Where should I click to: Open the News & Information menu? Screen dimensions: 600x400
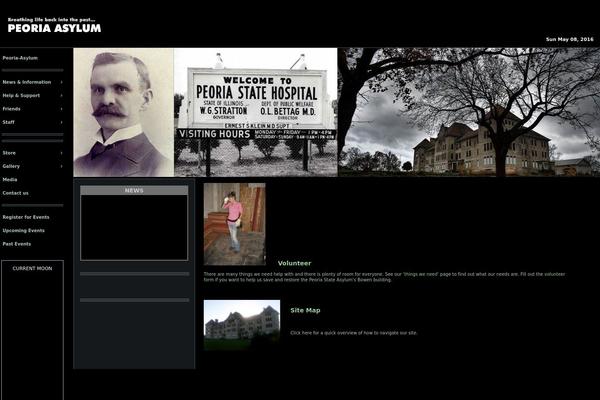click(27, 82)
